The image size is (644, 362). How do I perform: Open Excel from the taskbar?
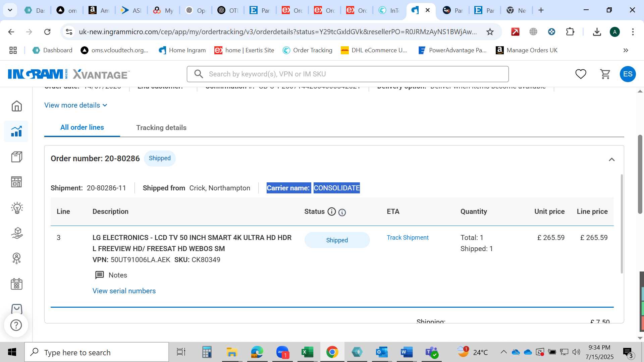(x=307, y=352)
